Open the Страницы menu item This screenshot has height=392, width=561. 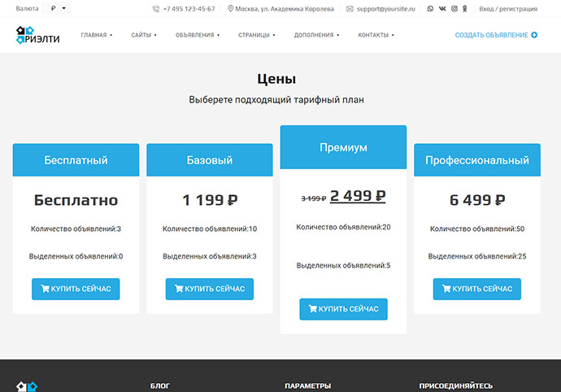(256, 35)
